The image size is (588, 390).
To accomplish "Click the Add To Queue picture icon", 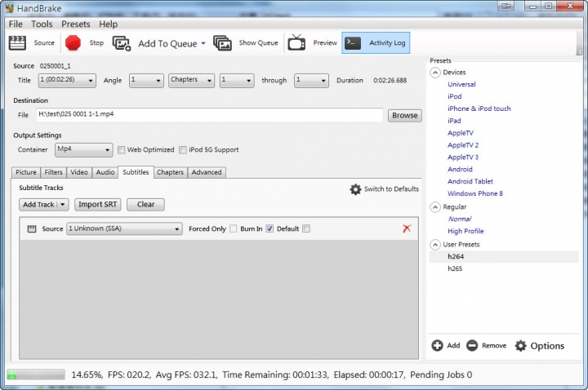I will click(122, 43).
